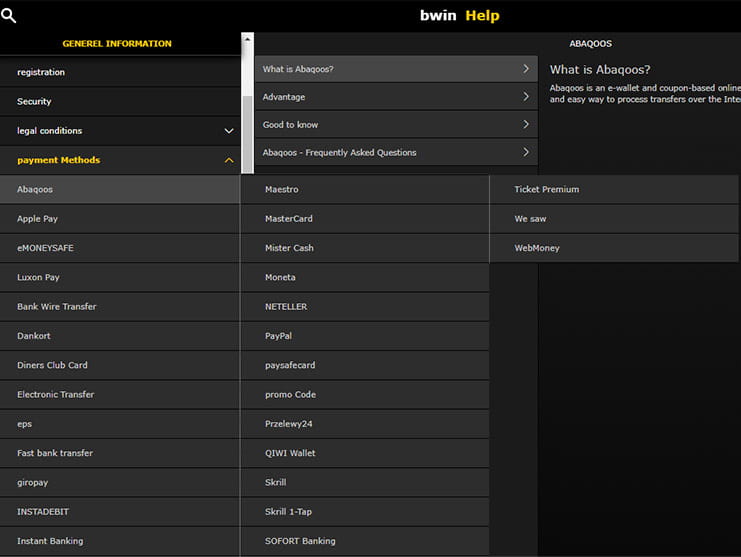Click chevron beside 'What is Abaqoos?'
The height and width of the screenshot is (557, 741).
(x=526, y=69)
